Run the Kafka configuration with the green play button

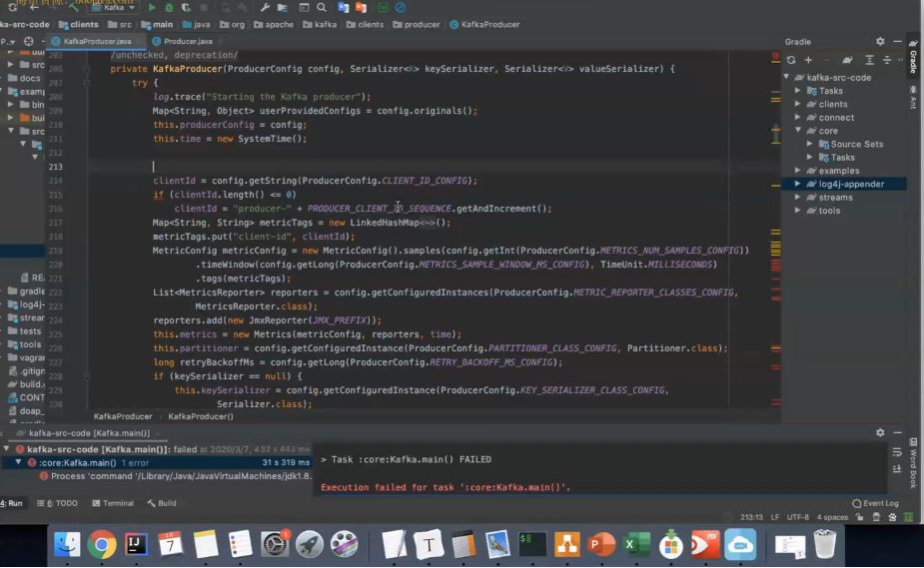coord(152,7)
